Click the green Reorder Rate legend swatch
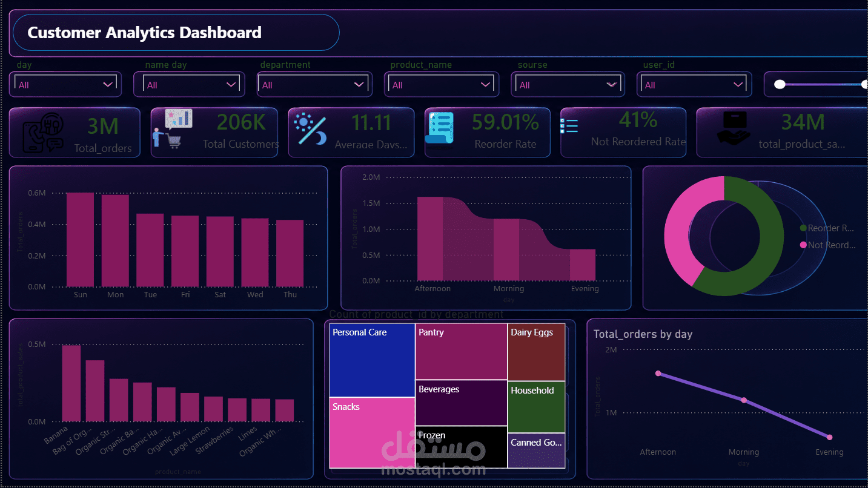This screenshot has height=488, width=868. point(803,228)
